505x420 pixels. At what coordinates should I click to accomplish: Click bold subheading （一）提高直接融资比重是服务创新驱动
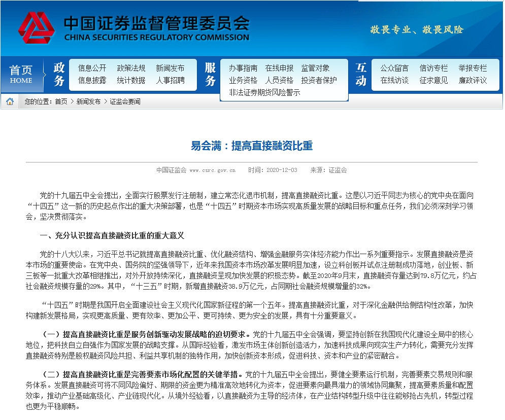(147, 334)
